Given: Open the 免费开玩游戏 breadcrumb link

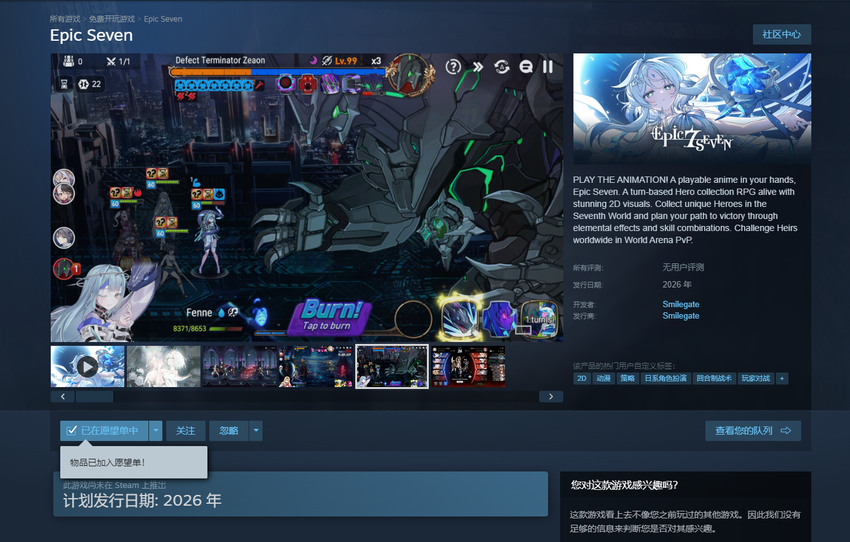Looking at the screenshot, I should pos(112,19).
